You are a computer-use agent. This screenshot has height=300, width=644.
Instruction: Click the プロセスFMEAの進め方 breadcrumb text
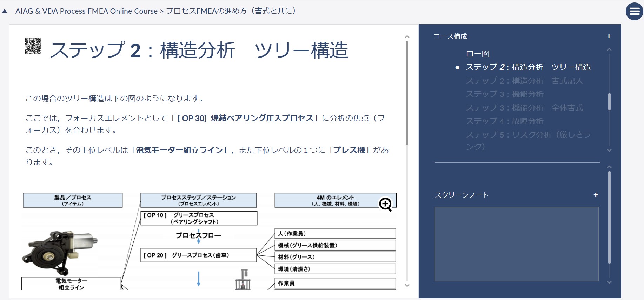[232, 11]
